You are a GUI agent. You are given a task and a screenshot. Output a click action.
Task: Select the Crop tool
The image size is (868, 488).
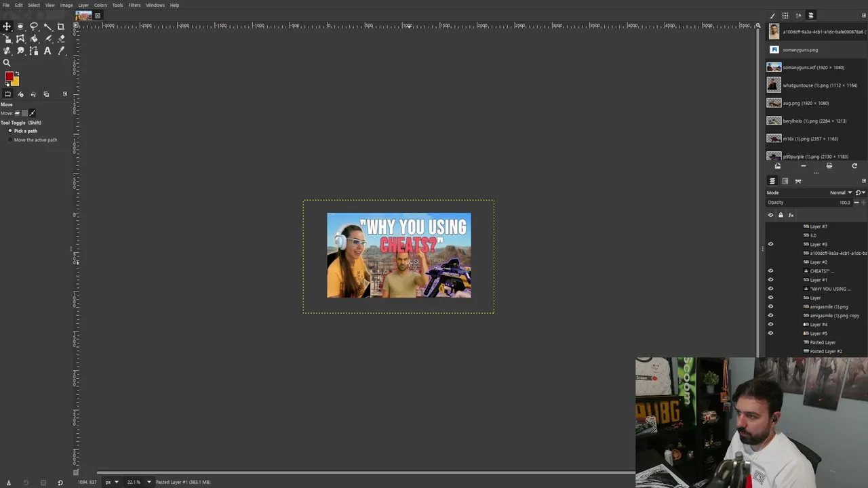[x=60, y=26]
